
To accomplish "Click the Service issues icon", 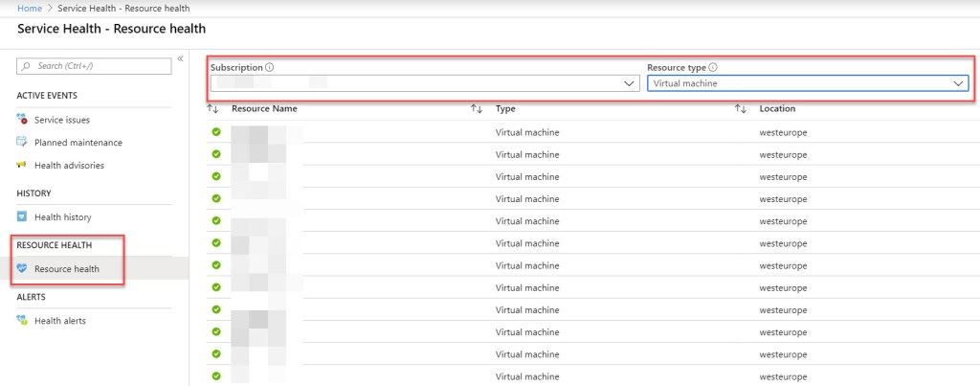I will [23, 120].
